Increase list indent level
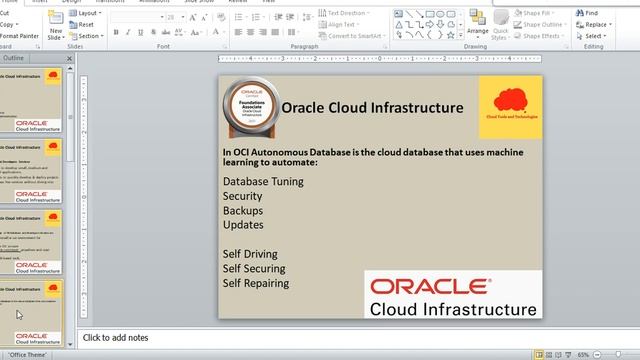The width and height of the screenshot is (640, 360). [290, 17]
